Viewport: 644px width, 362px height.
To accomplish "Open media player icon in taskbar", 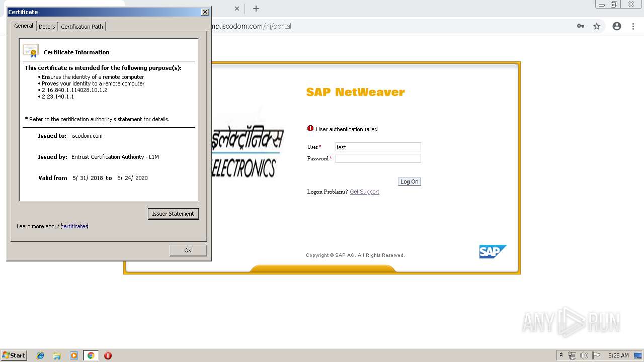I will (x=74, y=355).
